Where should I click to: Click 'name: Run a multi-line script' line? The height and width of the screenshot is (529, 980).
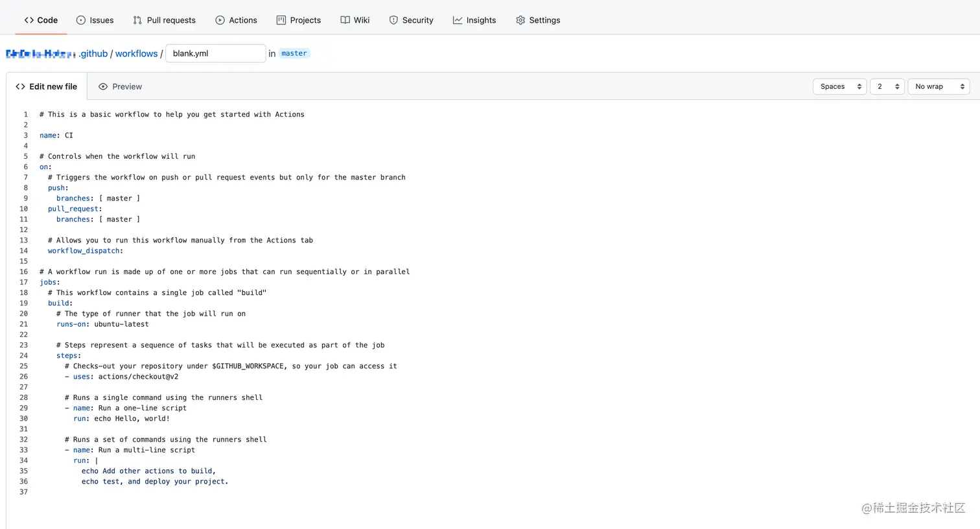click(130, 450)
